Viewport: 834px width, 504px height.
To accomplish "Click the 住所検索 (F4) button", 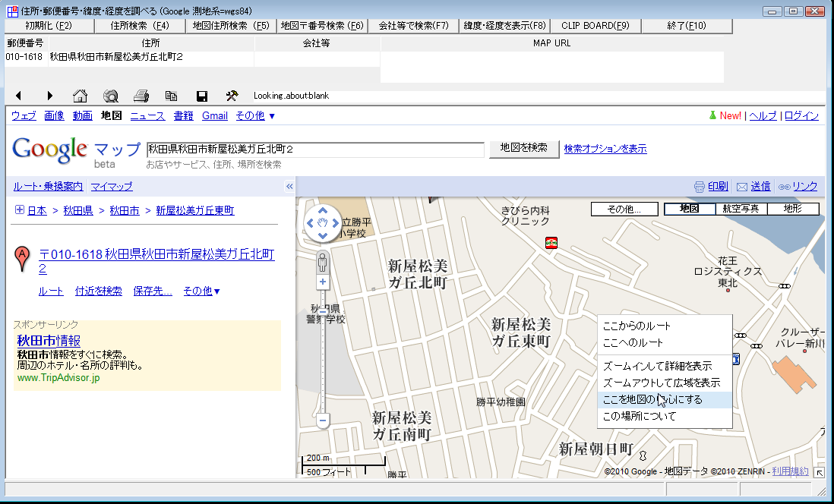I will click(x=140, y=26).
